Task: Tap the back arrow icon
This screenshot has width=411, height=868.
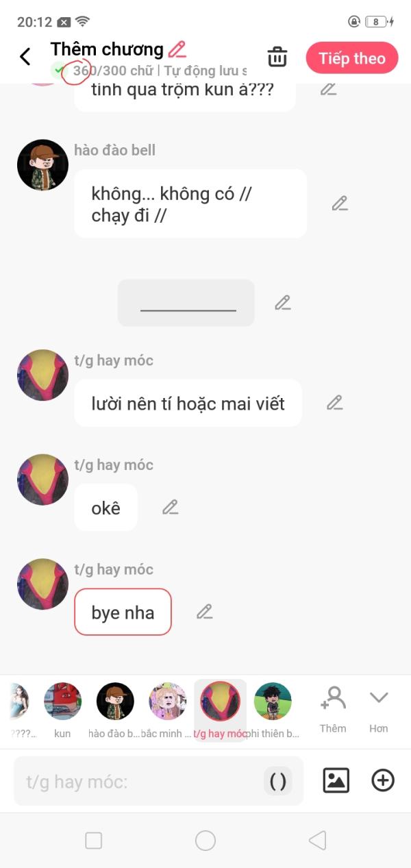Action: click(25, 57)
